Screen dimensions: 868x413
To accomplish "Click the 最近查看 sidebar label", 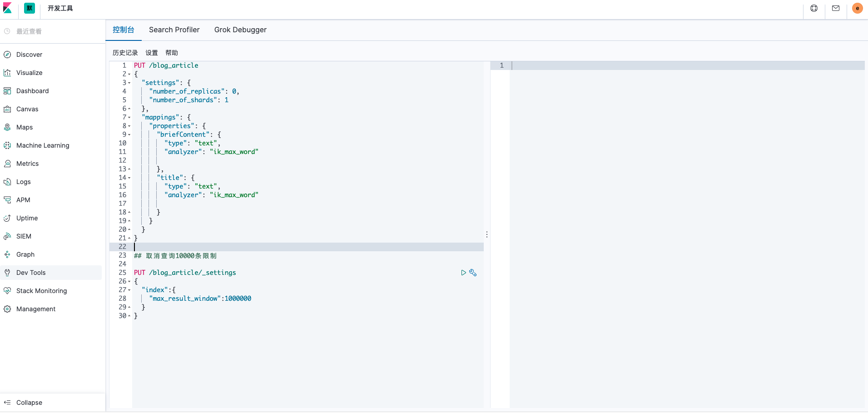I will (x=29, y=31).
